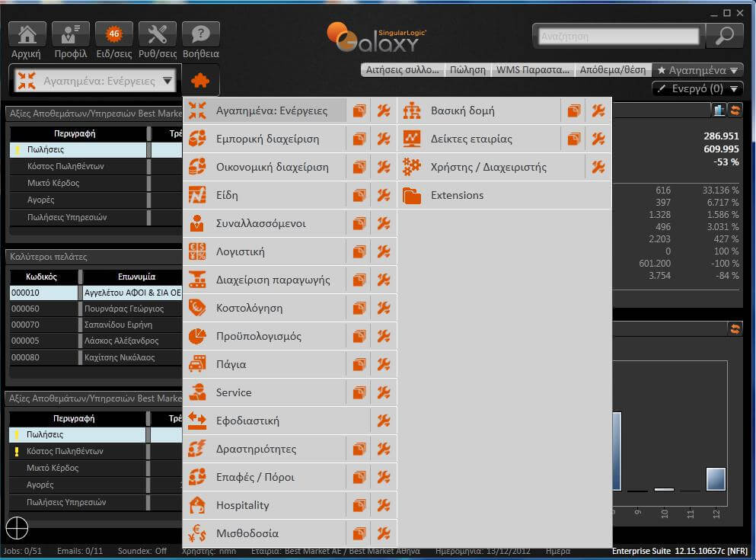Open Ειδ/σεις notifications with 46 badge

(114, 35)
